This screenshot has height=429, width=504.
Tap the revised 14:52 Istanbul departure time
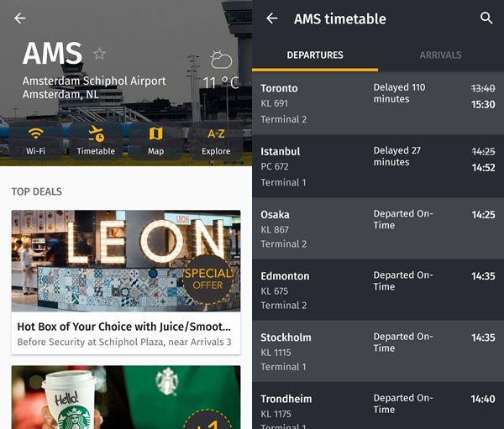pyautogui.click(x=484, y=167)
